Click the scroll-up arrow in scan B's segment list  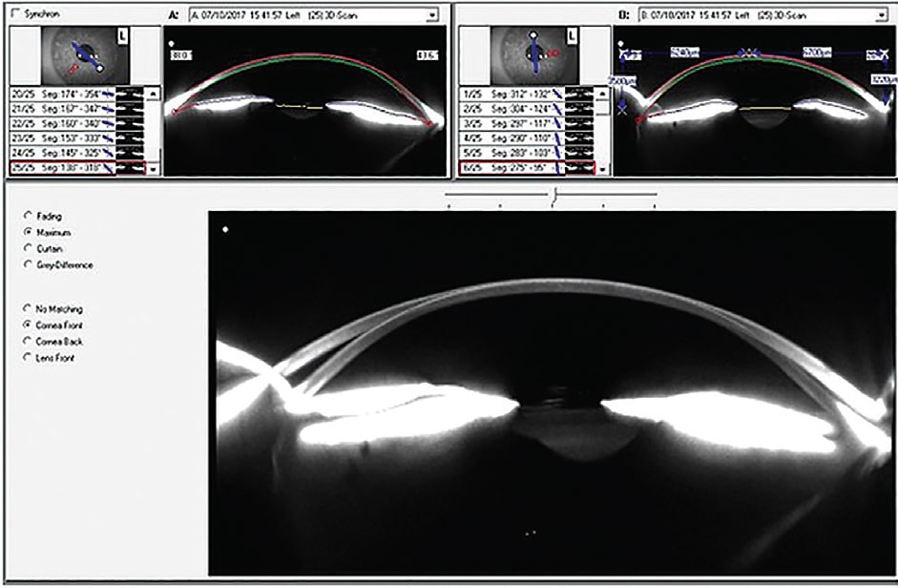click(x=601, y=94)
